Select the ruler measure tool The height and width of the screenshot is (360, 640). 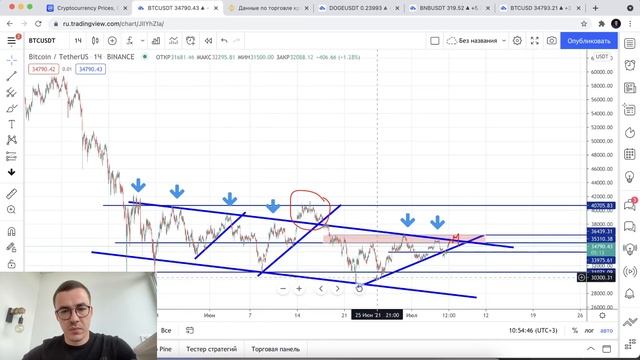pos(11,194)
